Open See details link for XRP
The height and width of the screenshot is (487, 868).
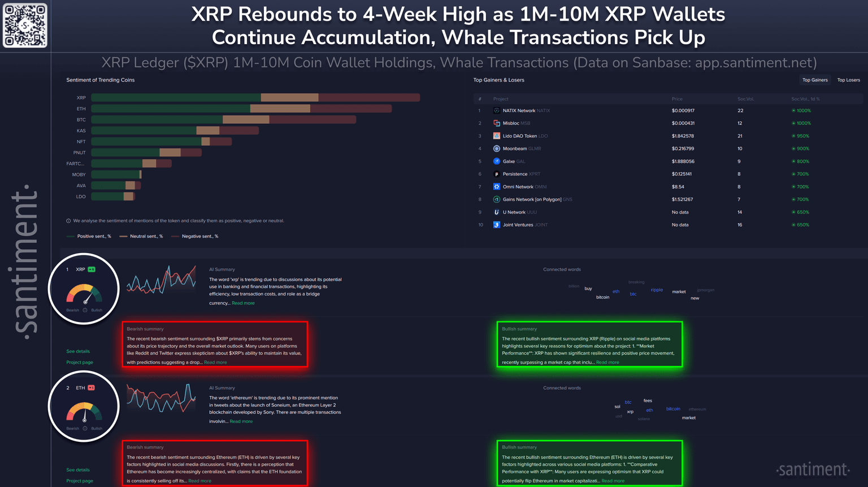pyautogui.click(x=78, y=351)
